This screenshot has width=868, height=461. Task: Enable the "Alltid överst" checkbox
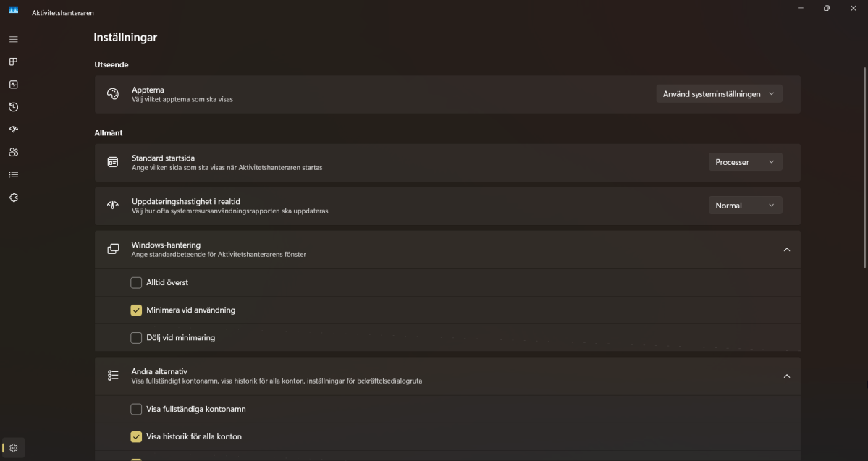click(x=136, y=282)
